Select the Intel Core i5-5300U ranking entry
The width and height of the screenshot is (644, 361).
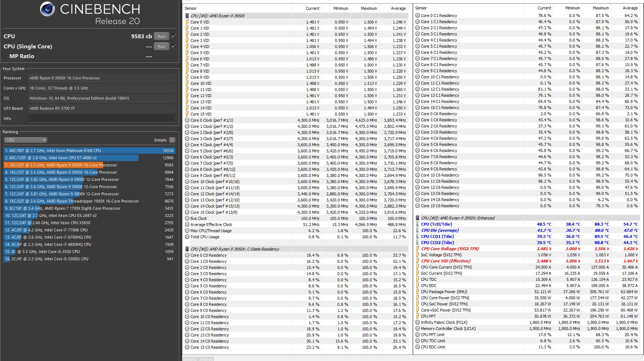pyautogui.click(x=89, y=259)
